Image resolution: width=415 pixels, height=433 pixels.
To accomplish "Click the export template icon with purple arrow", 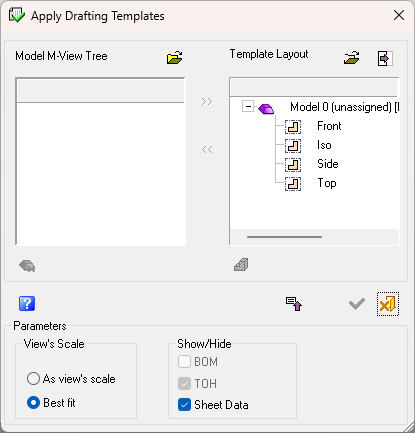I will pos(385,58).
